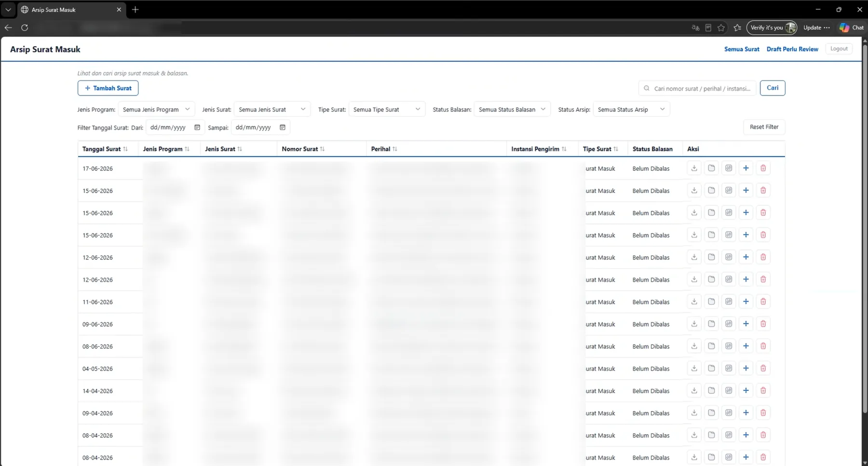Open folder icon for the 11-06-2026 row
The width and height of the screenshot is (868, 466).
coord(711,302)
